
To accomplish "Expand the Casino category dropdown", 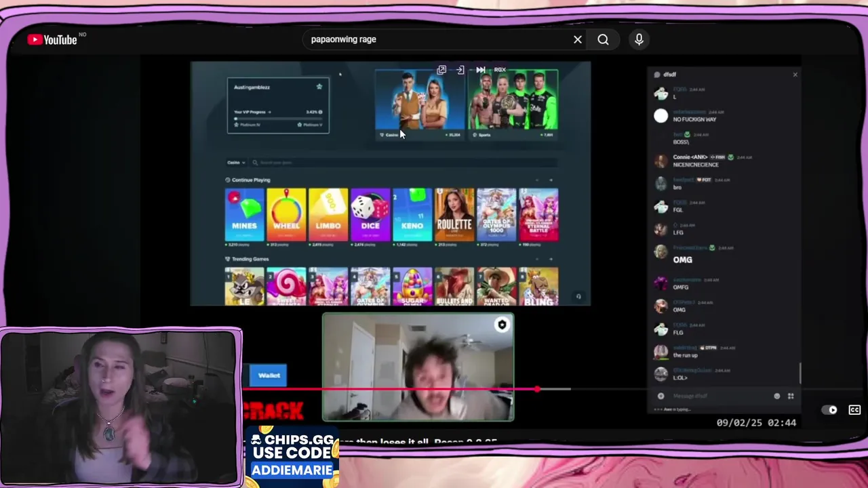I will click(235, 163).
